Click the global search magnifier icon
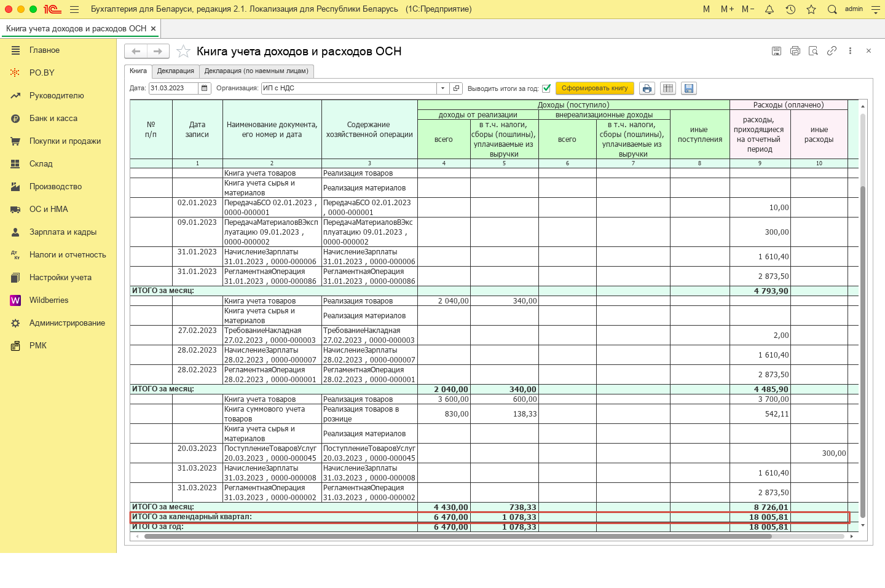Viewport: 885px width, 588px height. pos(832,9)
